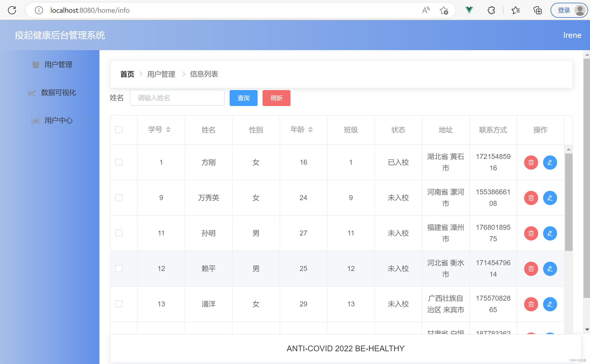Check the box for student 方刚
Image resolution: width=590 pixels, height=364 pixels.
click(x=119, y=162)
